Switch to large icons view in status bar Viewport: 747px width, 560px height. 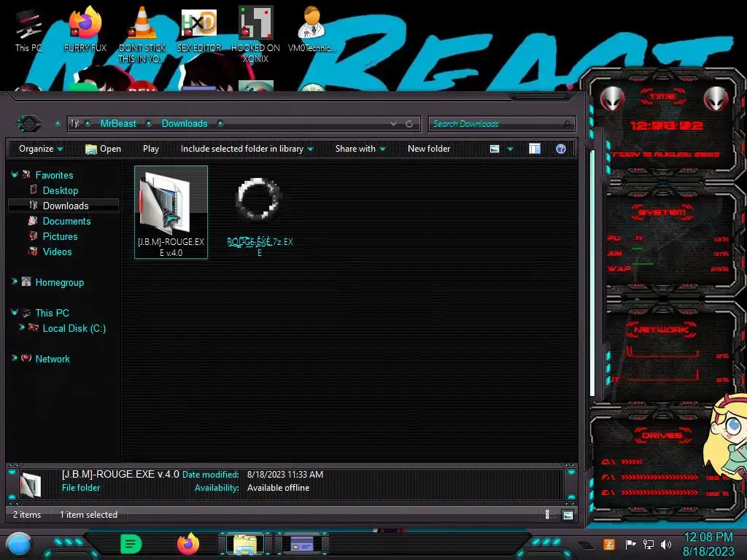(568, 515)
